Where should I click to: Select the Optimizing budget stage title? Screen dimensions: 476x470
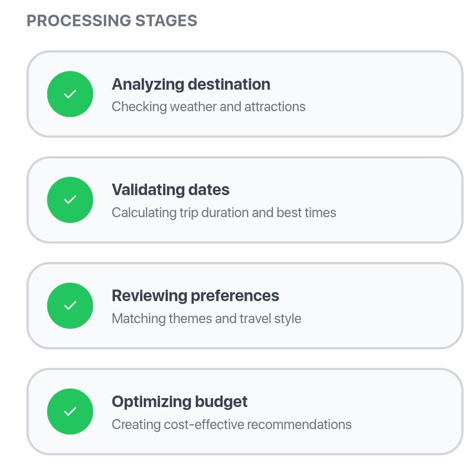179,402
